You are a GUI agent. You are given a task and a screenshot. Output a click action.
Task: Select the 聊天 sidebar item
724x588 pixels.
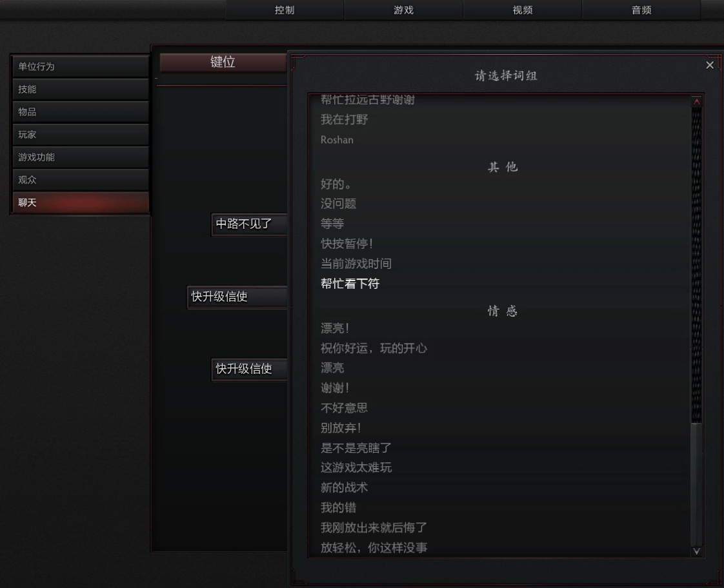(x=81, y=202)
